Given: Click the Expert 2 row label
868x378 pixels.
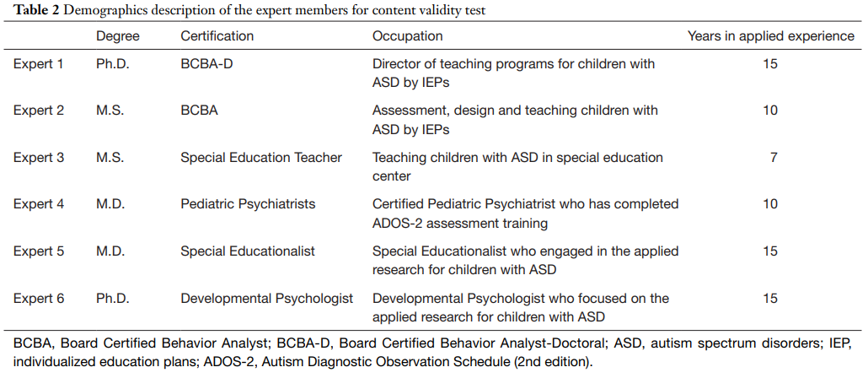Looking at the screenshot, I should [x=39, y=111].
